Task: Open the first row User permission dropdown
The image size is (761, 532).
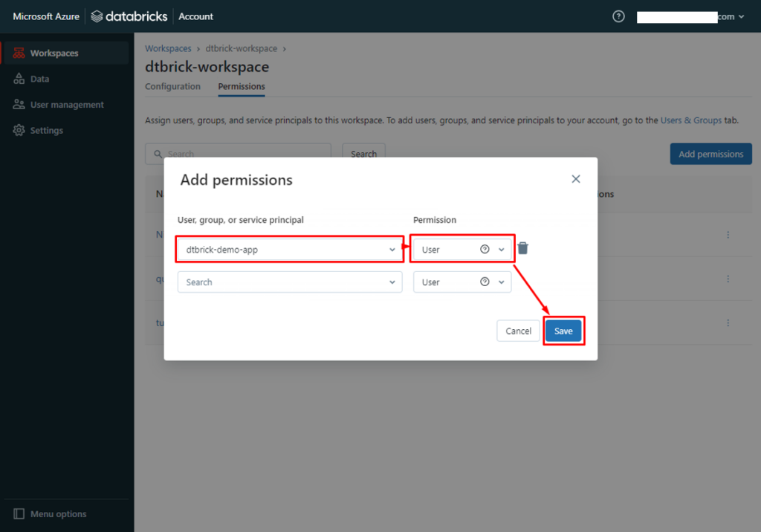Action: [502, 250]
